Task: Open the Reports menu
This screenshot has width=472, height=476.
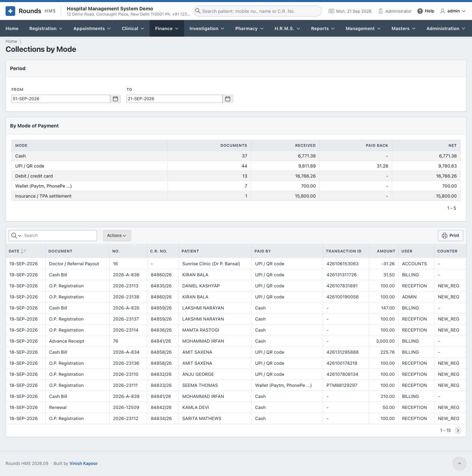Action: [323, 28]
